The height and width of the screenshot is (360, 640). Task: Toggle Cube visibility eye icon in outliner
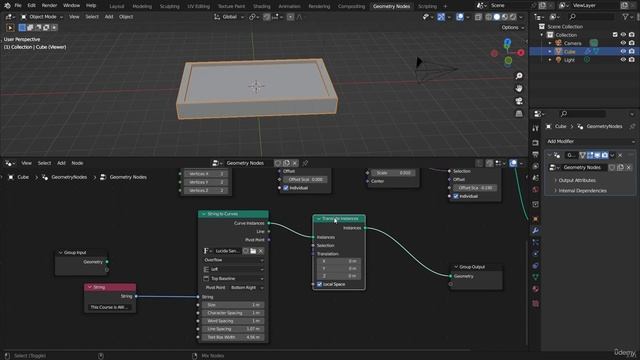[623, 51]
